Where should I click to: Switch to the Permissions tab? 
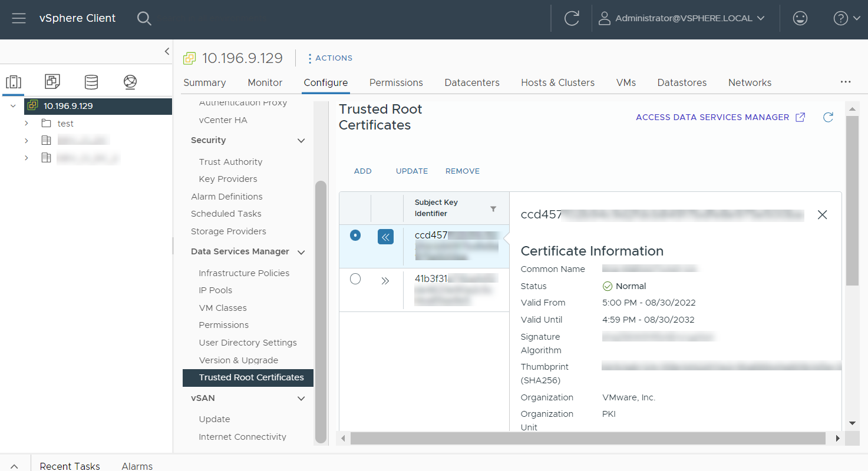coord(396,82)
